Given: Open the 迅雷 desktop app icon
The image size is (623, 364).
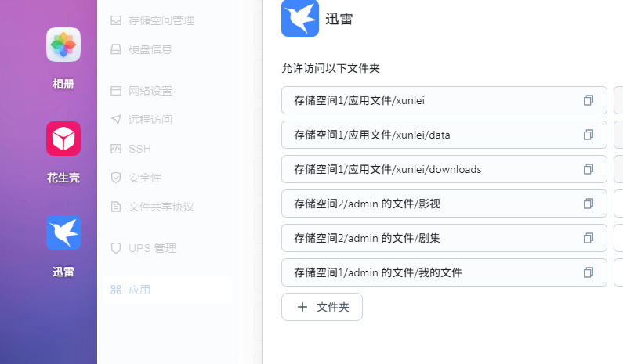Looking at the screenshot, I should tap(63, 232).
